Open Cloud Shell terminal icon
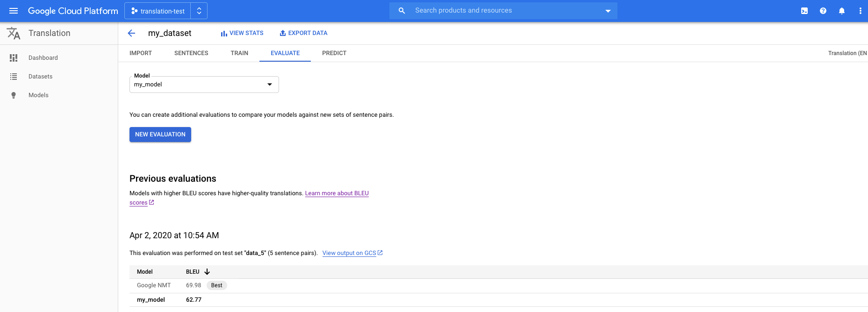Image resolution: width=868 pixels, height=312 pixels. [x=804, y=11]
